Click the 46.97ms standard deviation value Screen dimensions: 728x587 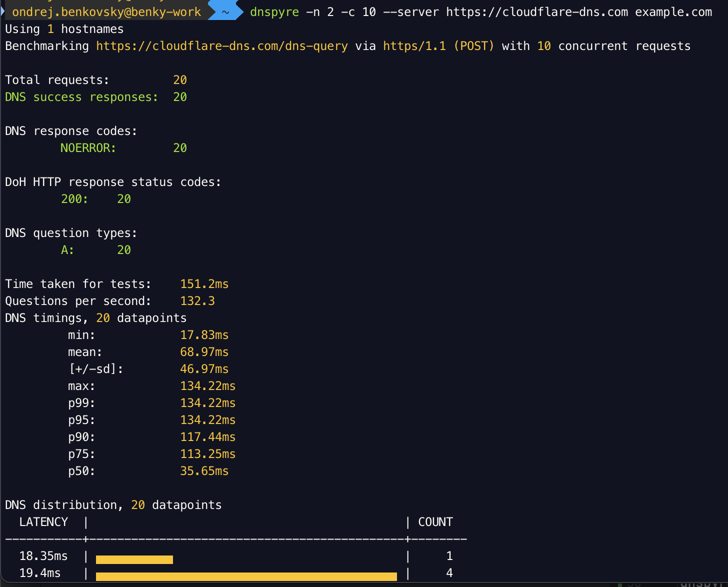tap(204, 369)
